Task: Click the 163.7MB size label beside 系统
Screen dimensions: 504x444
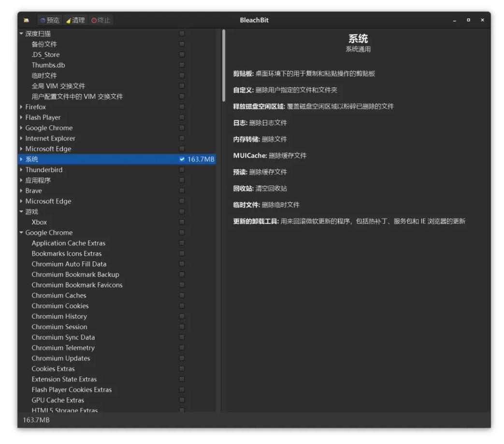Action: (202, 159)
